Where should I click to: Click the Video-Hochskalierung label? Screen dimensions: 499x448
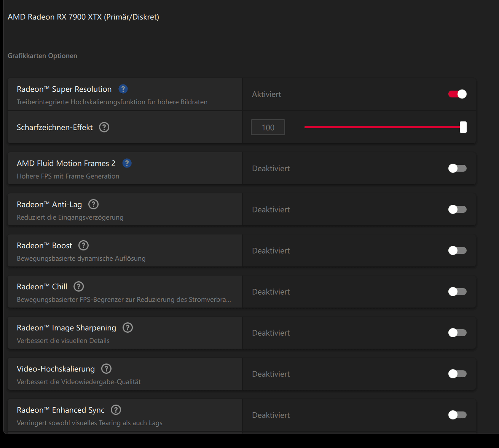point(56,369)
